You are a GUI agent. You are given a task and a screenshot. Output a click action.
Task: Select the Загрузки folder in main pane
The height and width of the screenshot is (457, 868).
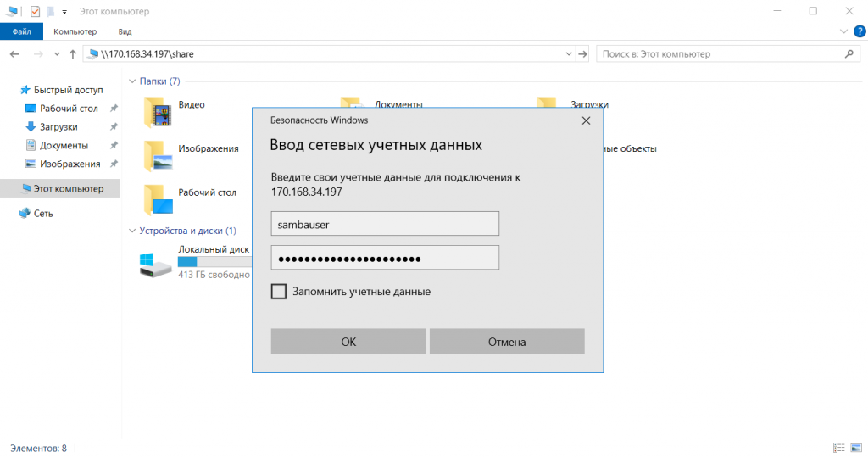tap(573, 103)
